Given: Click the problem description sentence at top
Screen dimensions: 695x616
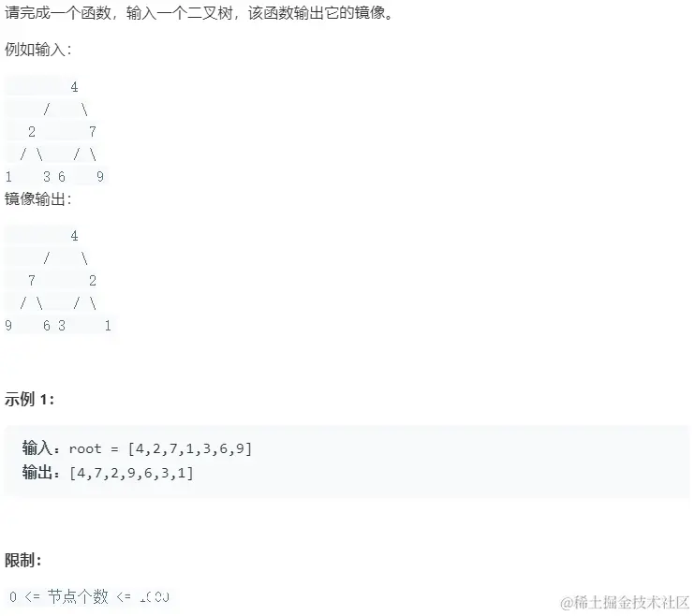Looking at the screenshot, I should point(199,13).
